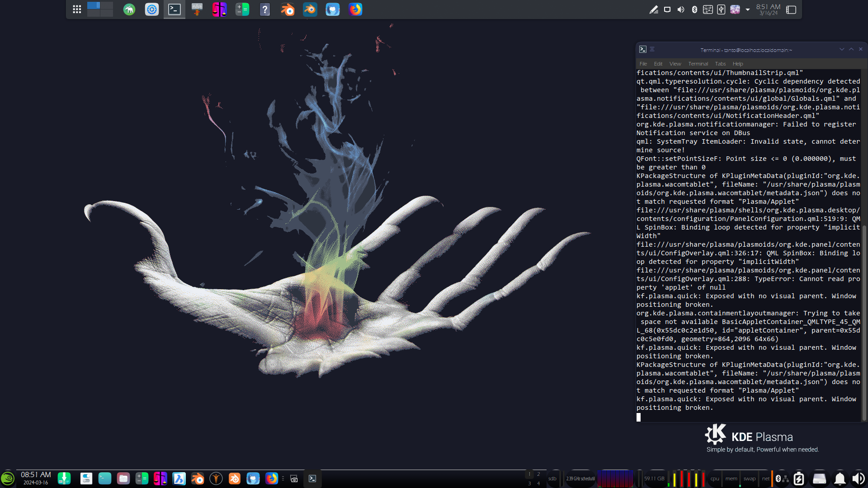The height and width of the screenshot is (488, 868).
Task: Open the calculator in the top panel
Action: 242,9
